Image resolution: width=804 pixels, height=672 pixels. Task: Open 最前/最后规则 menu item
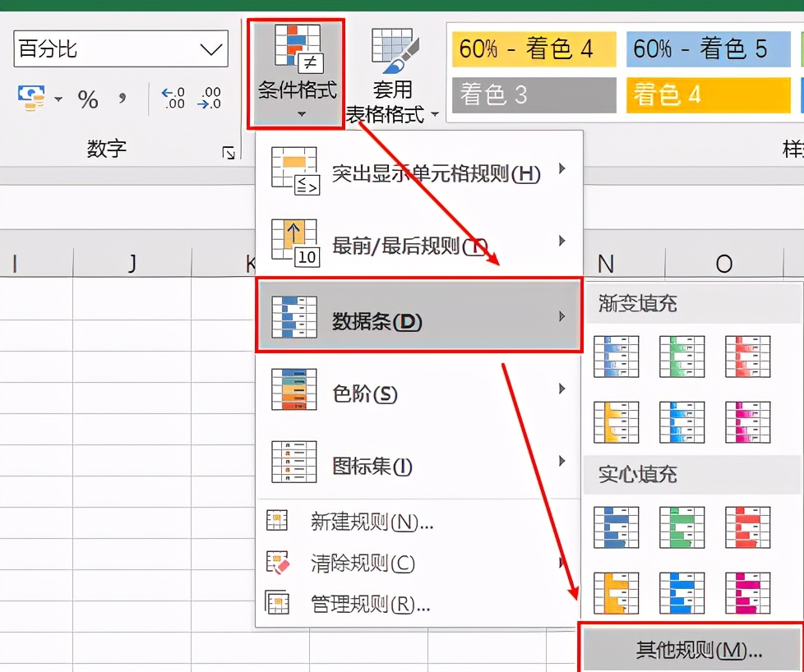[x=419, y=242]
